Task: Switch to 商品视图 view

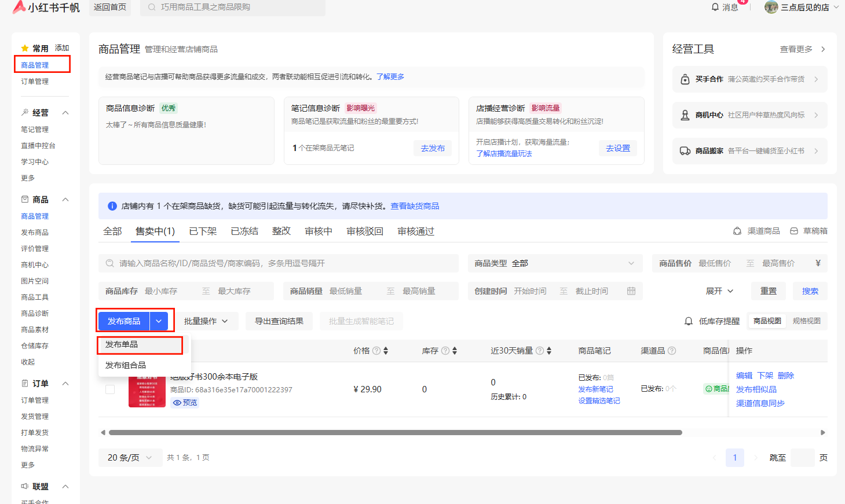Action: (767, 321)
